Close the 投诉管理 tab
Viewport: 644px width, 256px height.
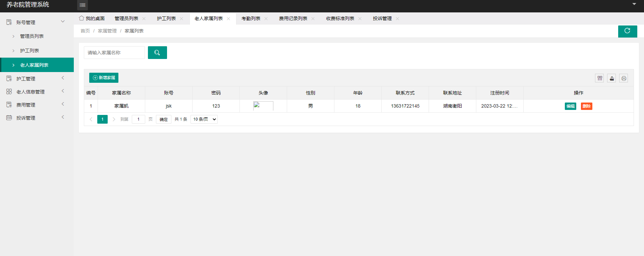(x=397, y=19)
